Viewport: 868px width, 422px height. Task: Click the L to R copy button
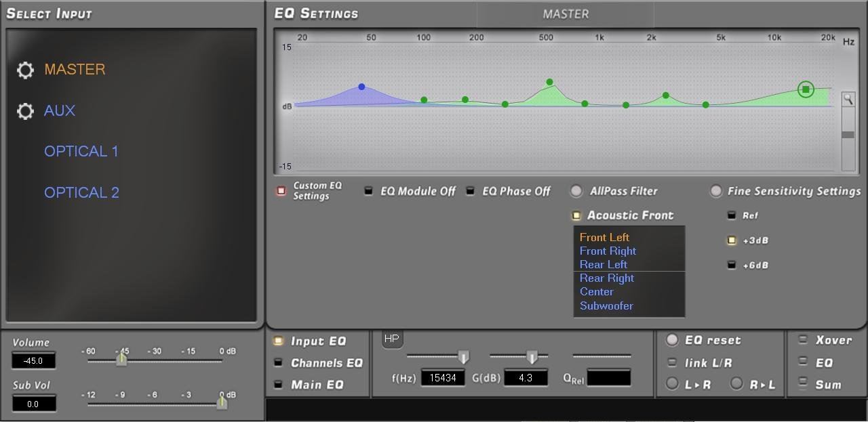tap(672, 384)
